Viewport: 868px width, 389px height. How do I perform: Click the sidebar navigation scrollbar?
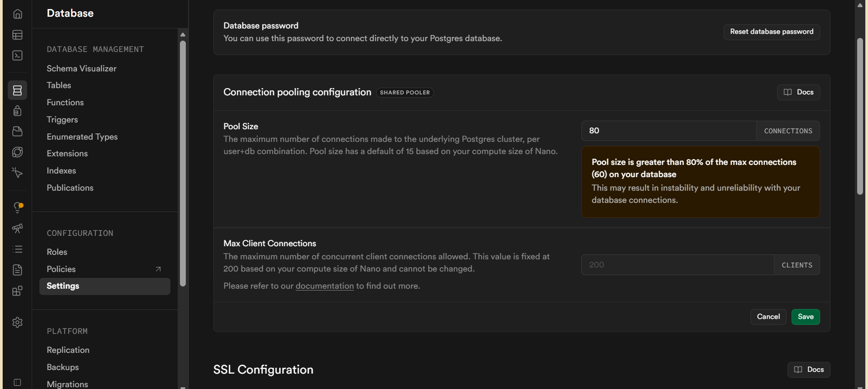(183, 163)
